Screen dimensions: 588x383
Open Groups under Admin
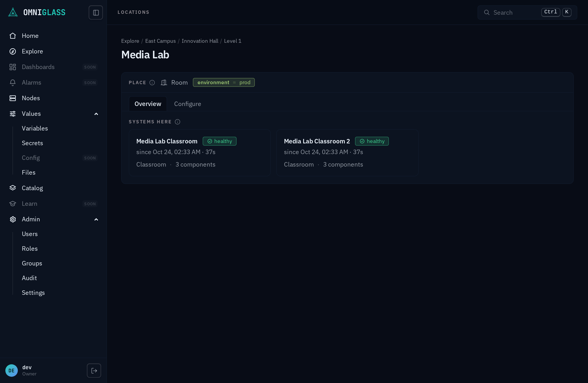[x=32, y=263]
